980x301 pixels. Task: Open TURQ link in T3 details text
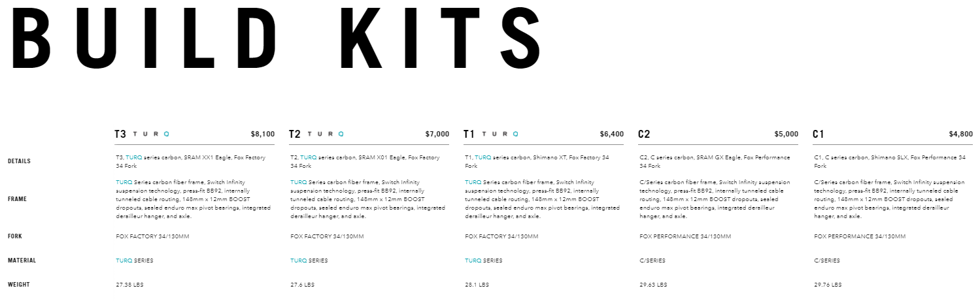coord(134,157)
